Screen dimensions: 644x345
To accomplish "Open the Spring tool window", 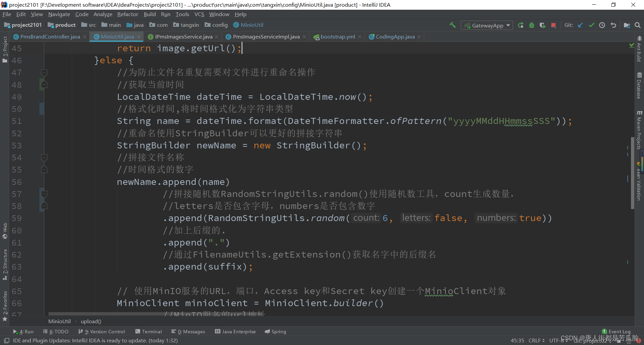I will pyautogui.click(x=275, y=332).
